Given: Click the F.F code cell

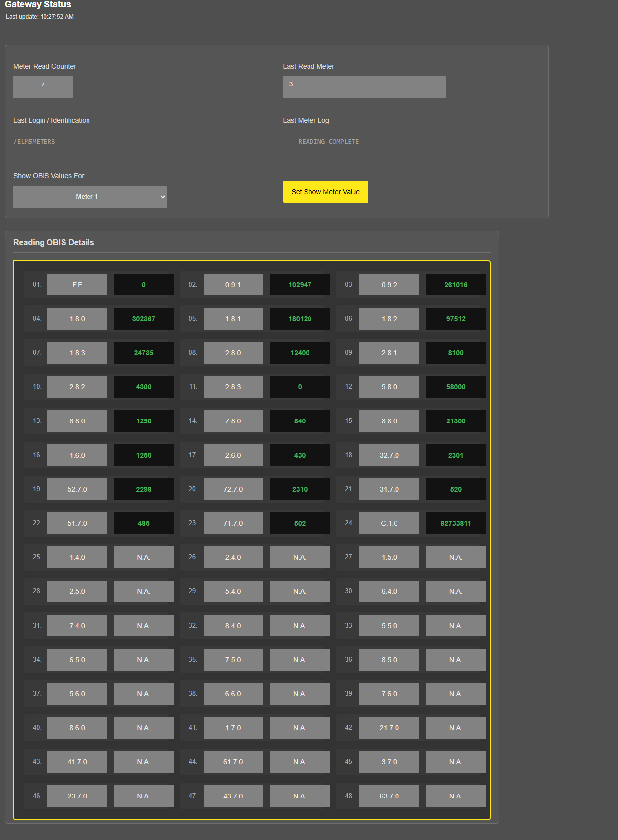Looking at the screenshot, I should 77,285.
